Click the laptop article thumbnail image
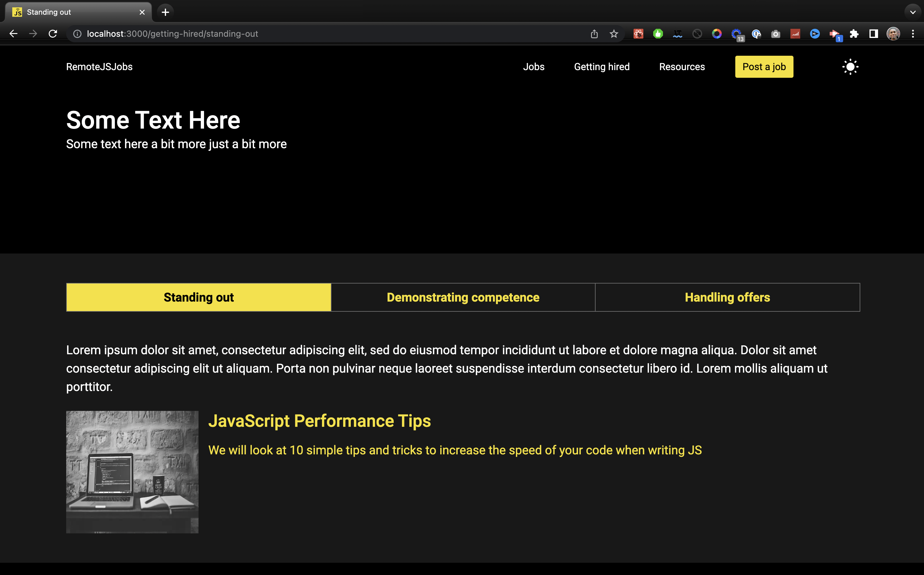Screen dimensions: 924x575 pyautogui.click(x=132, y=472)
